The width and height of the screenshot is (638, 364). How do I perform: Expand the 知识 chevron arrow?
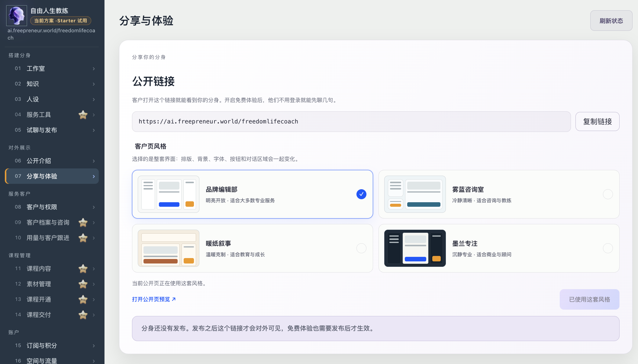click(94, 84)
